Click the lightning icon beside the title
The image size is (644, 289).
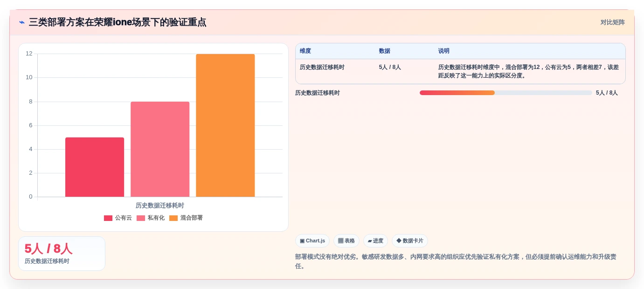coord(22,22)
